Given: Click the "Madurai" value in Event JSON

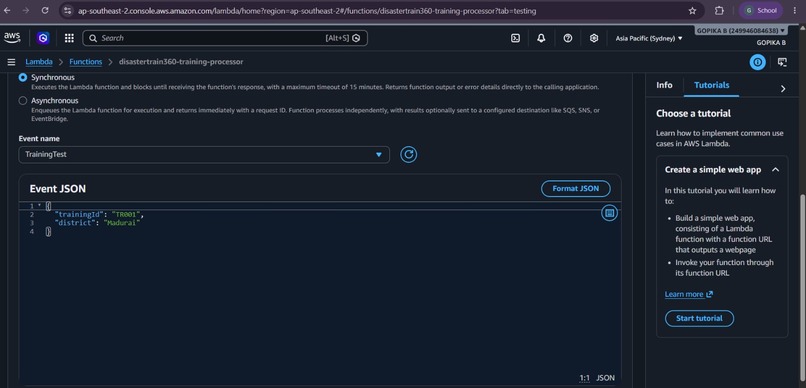Looking at the screenshot, I should click(x=122, y=223).
